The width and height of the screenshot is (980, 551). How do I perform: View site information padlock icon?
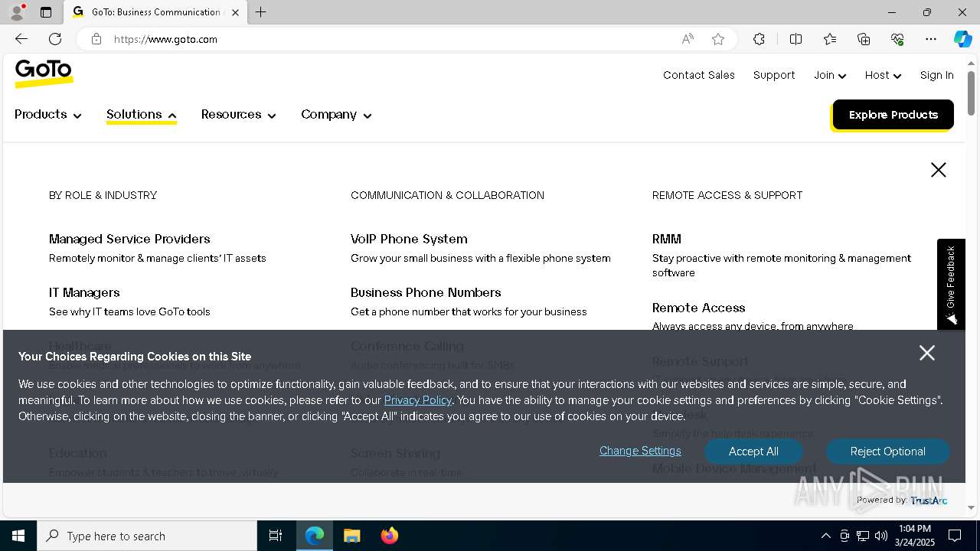[96, 39]
